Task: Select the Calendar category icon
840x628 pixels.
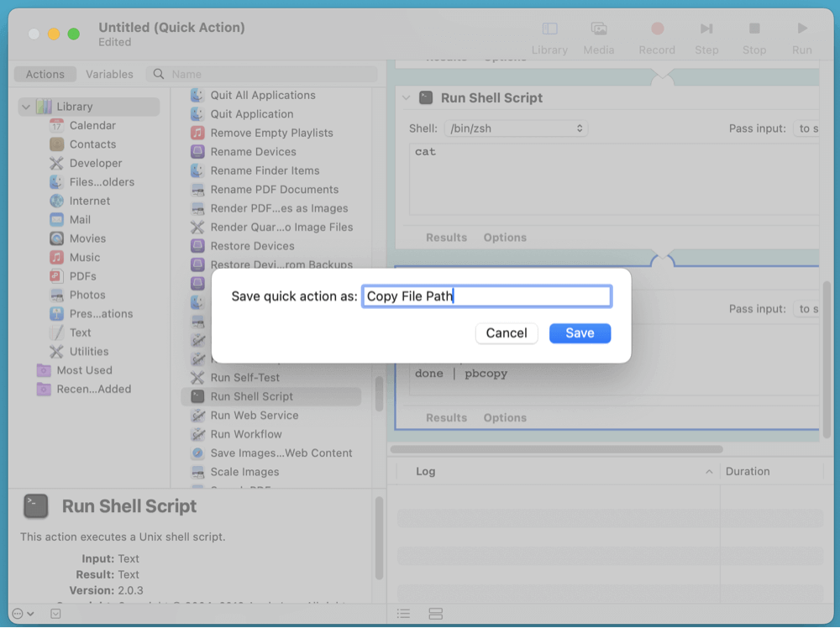Action: pos(56,125)
